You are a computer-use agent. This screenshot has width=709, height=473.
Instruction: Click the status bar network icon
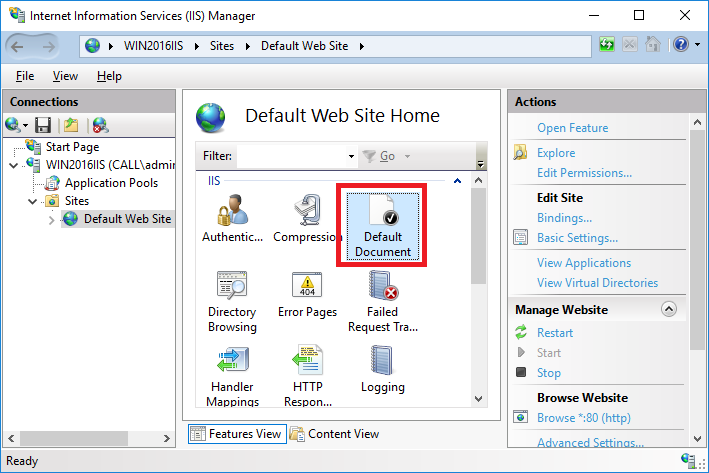tap(688, 460)
